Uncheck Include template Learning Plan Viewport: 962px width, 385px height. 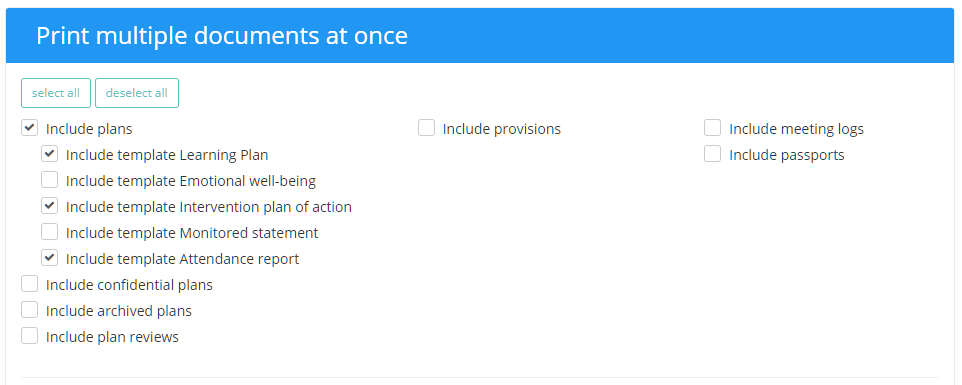tap(50, 154)
